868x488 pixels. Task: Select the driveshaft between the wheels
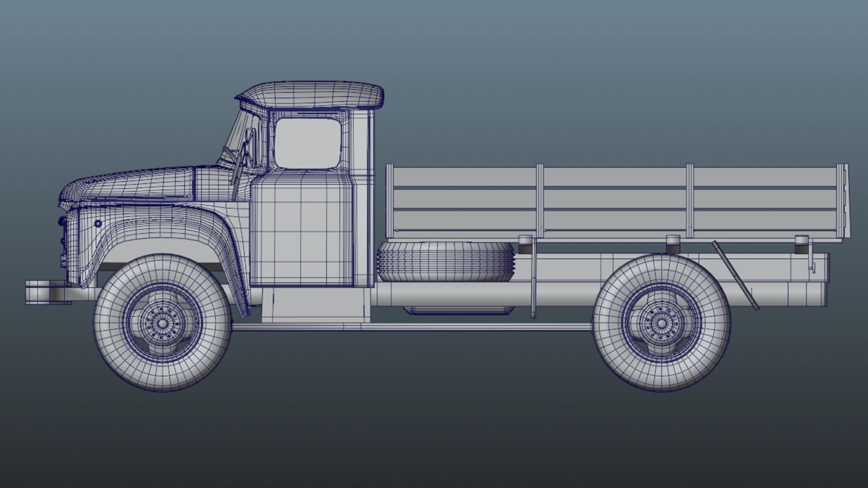click(x=407, y=327)
